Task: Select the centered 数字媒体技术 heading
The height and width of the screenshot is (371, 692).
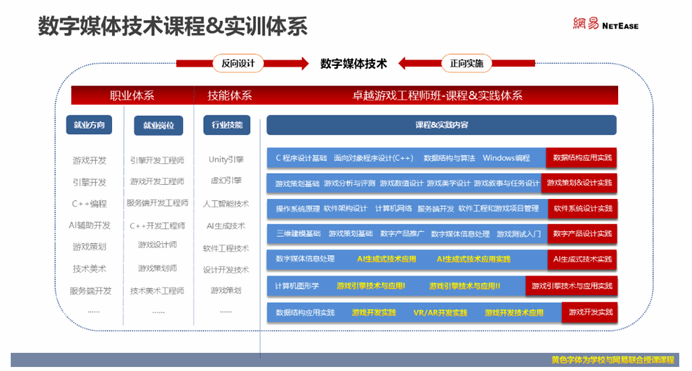Action: 354,64
